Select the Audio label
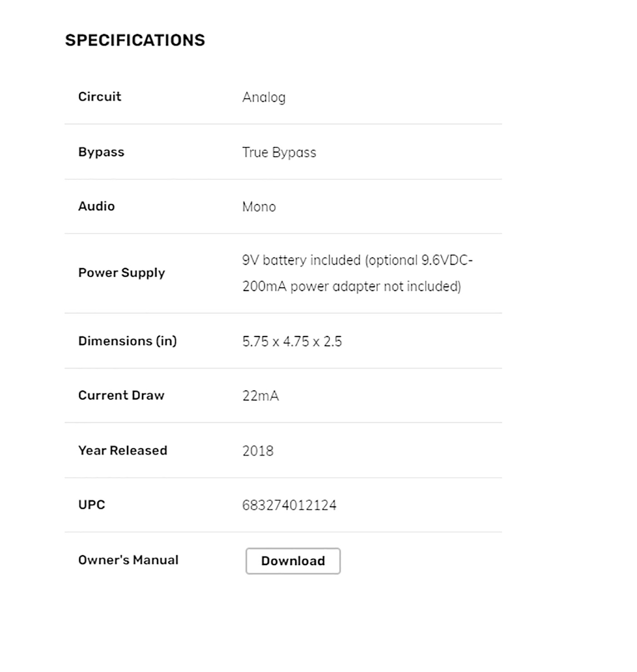 click(x=96, y=206)
